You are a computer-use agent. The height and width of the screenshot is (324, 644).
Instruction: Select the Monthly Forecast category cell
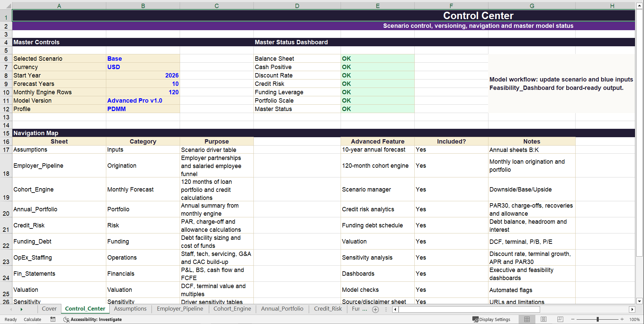(143, 190)
